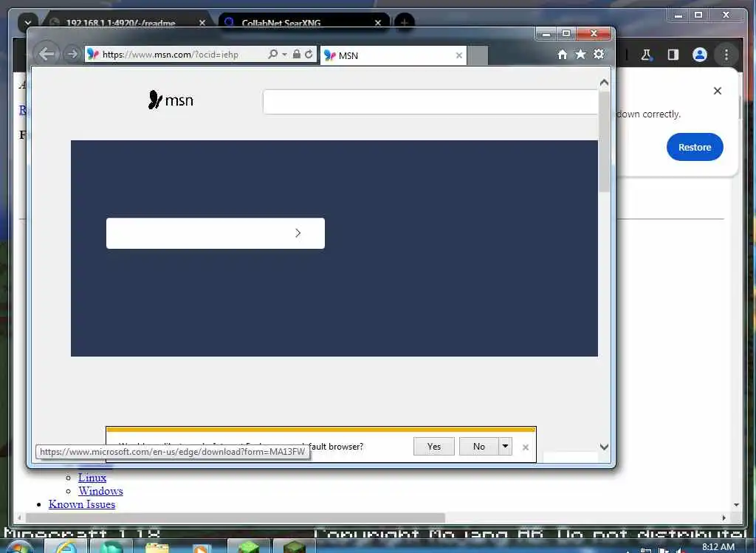Open the Known Issues link
The width and height of the screenshot is (756, 553).
click(82, 504)
